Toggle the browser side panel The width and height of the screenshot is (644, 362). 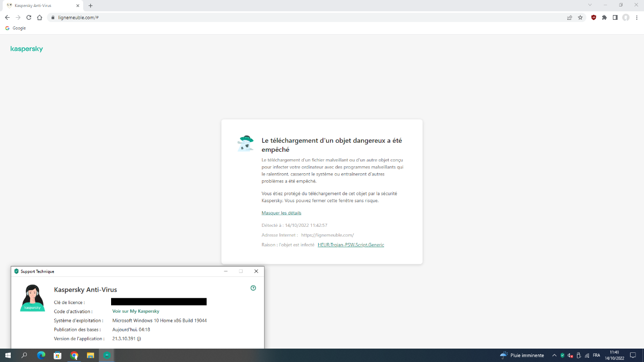[615, 17]
